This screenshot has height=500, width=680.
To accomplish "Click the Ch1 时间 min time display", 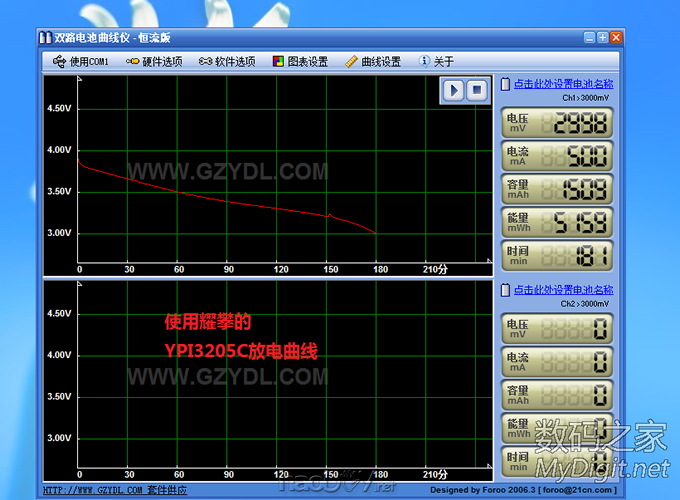I will 557,255.
